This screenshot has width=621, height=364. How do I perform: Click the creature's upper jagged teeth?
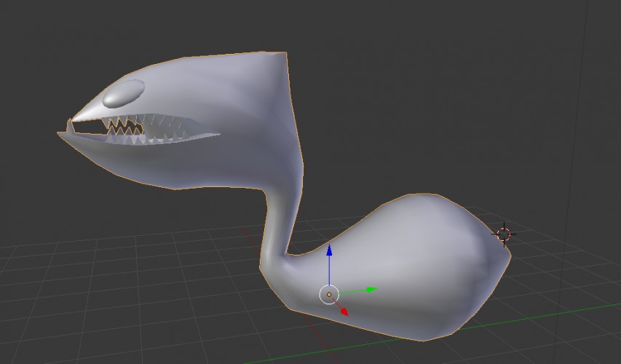point(122,126)
